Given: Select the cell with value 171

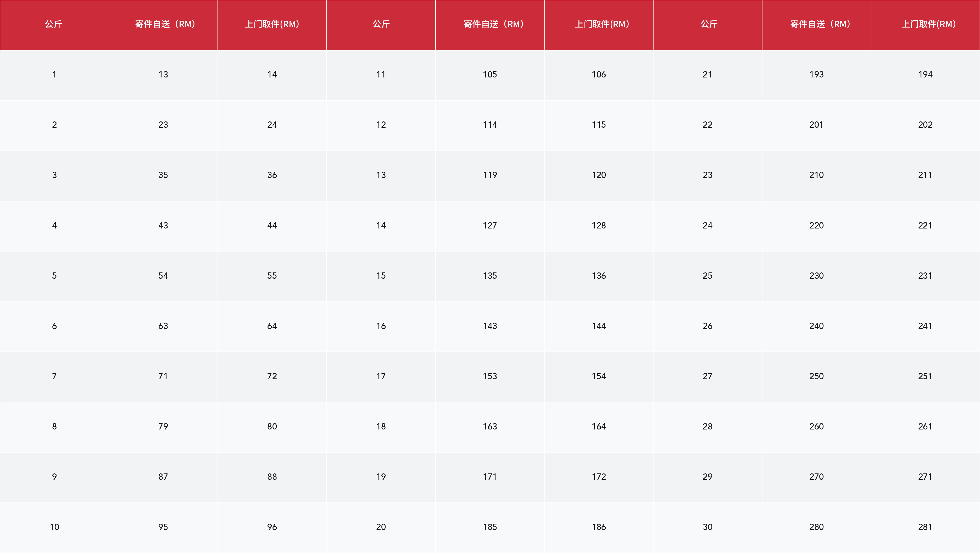Looking at the screenshot, I should click(490, 477).
